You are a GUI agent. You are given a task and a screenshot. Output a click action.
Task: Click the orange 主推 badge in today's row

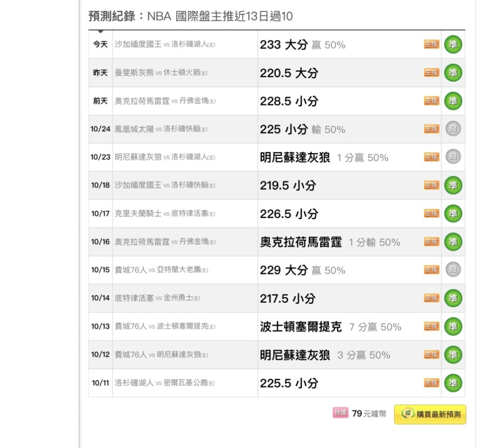pos(432,44)
